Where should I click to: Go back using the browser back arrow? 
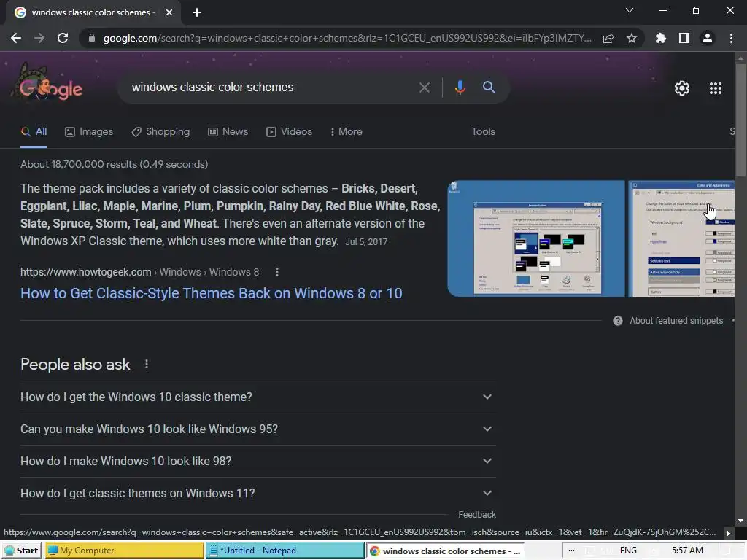[16, 38]
